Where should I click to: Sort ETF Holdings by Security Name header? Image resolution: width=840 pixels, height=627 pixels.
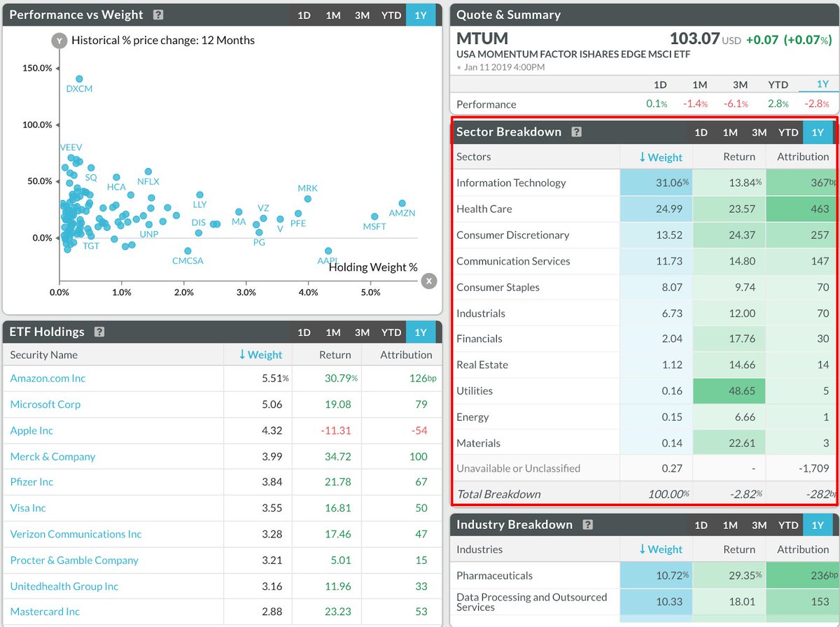tap(44, 355)
